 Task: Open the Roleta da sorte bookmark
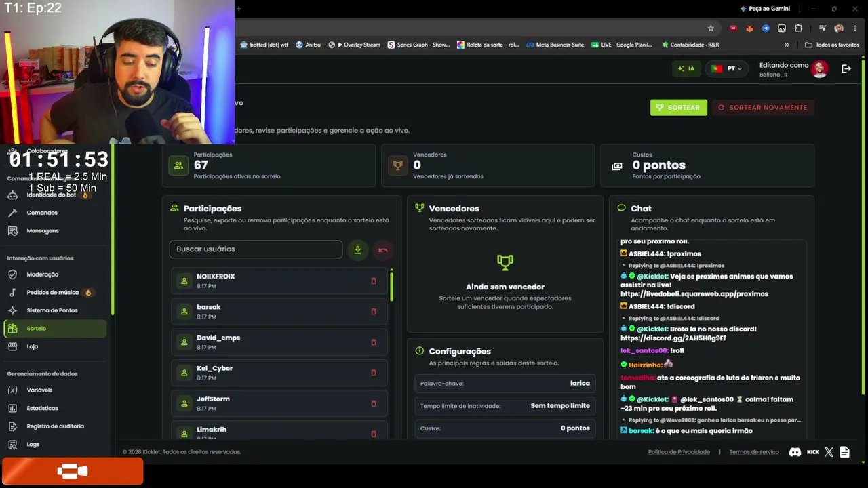(x=488, y=45)
